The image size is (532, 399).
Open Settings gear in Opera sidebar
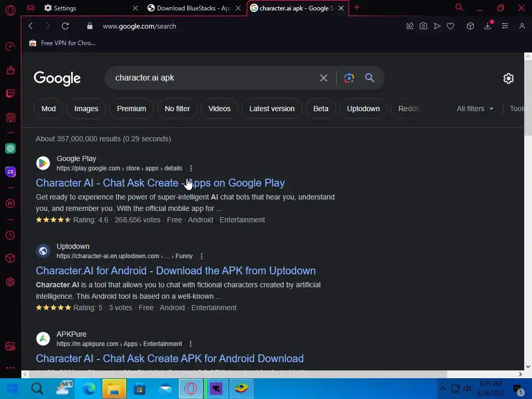click(10, 282)
